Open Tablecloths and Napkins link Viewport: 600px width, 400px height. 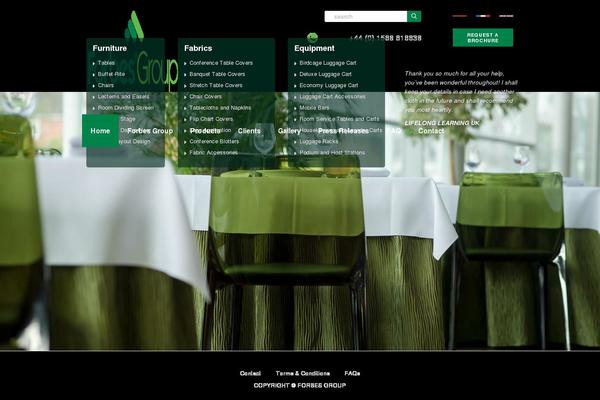220,108
